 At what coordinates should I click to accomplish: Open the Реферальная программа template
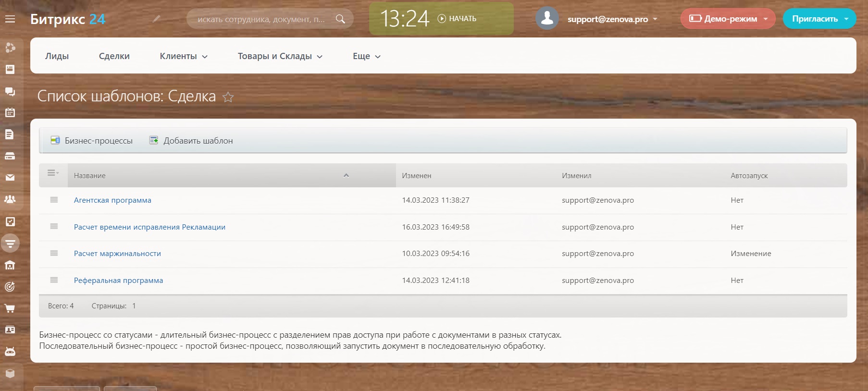point(118,281)
